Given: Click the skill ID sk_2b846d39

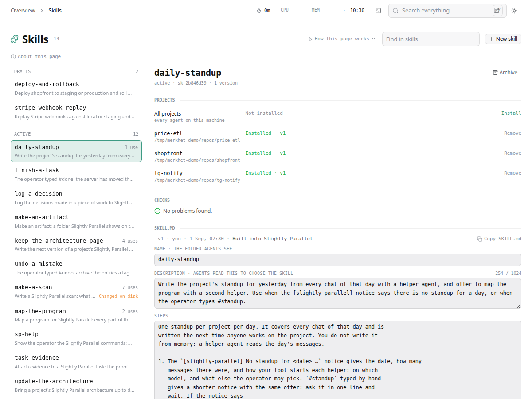Looking at the screenshot, I should (192, 83).
